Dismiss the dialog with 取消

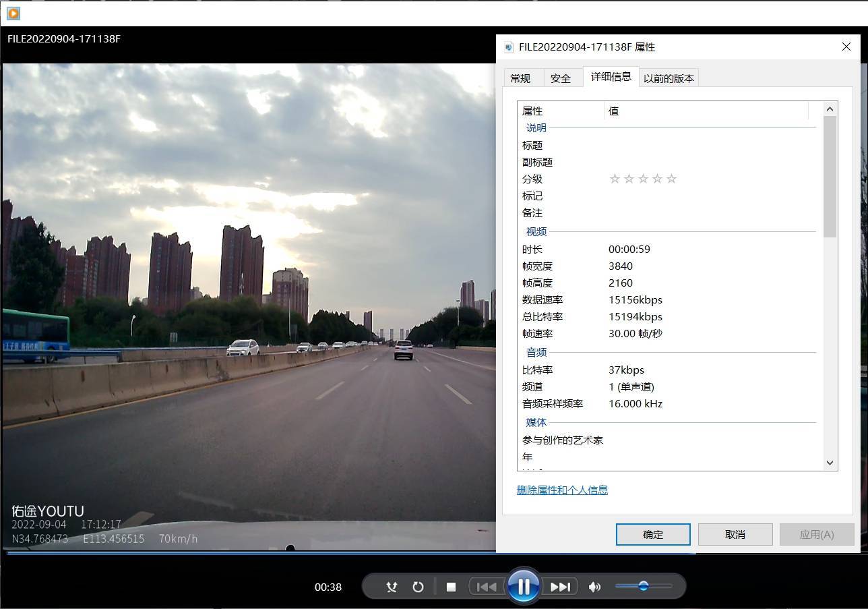pos(735,533)
